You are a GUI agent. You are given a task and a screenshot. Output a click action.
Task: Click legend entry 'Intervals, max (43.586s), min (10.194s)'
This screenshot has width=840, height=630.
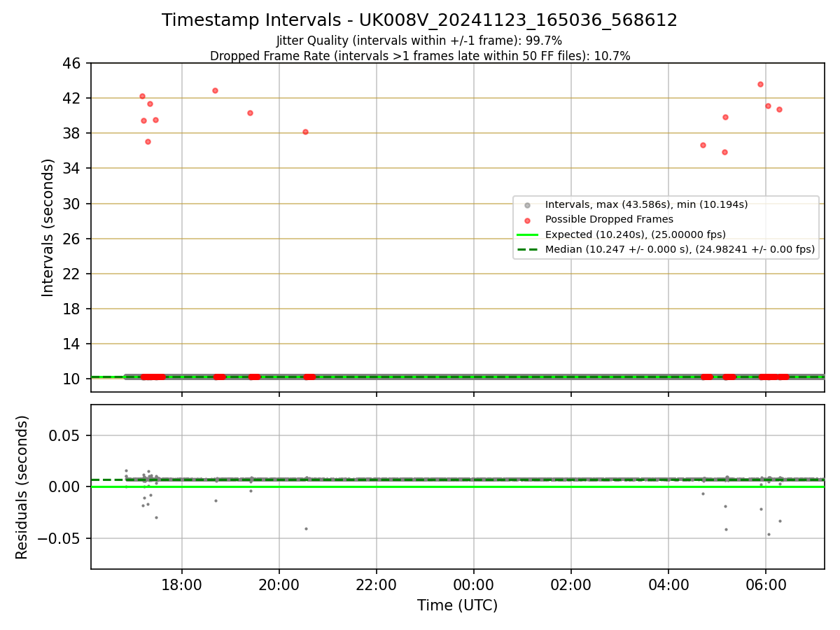[x=646, y=204]
